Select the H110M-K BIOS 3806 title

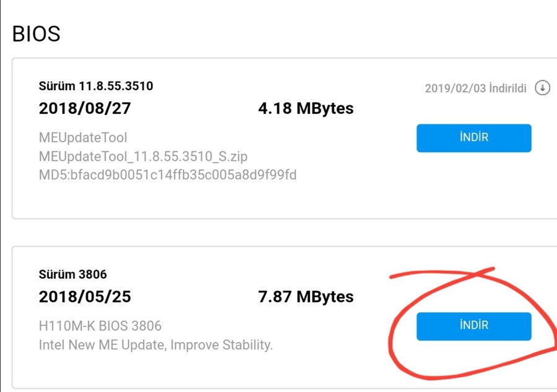[100, 326]
